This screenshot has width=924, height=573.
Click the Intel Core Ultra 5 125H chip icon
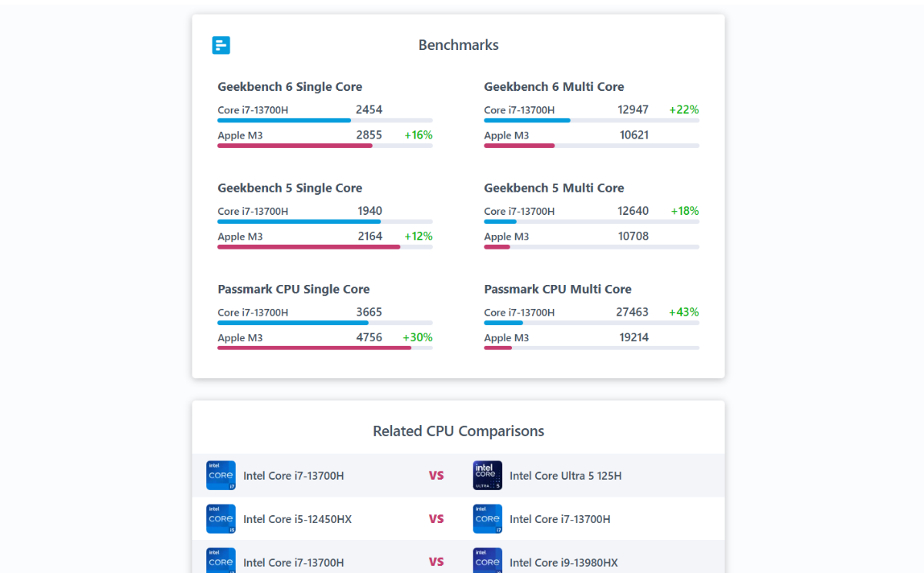(487, 475)
